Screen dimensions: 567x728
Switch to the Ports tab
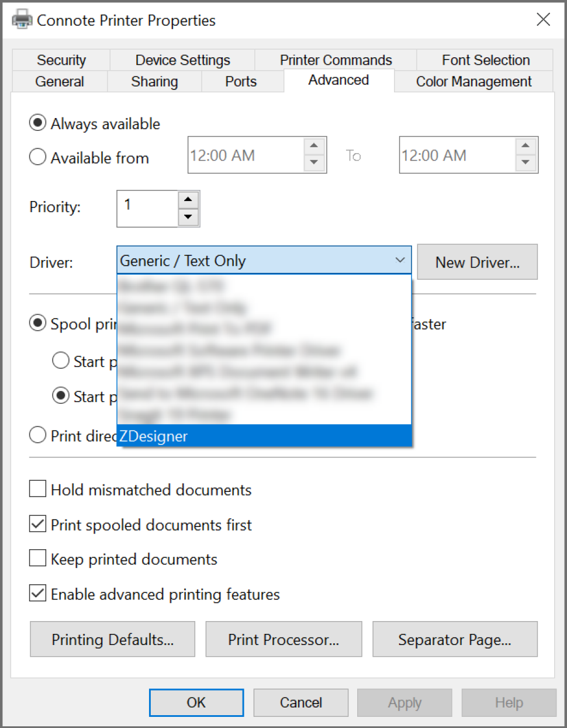click(241, 81)
